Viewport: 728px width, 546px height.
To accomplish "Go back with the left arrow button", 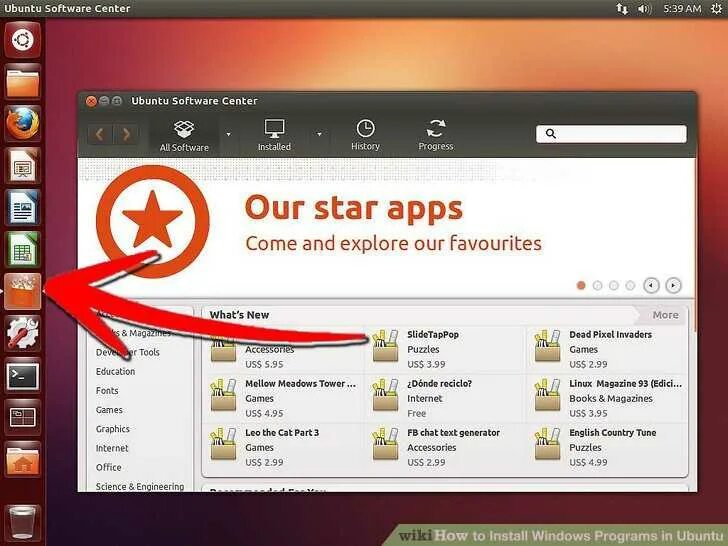I will tap(99, 135).
